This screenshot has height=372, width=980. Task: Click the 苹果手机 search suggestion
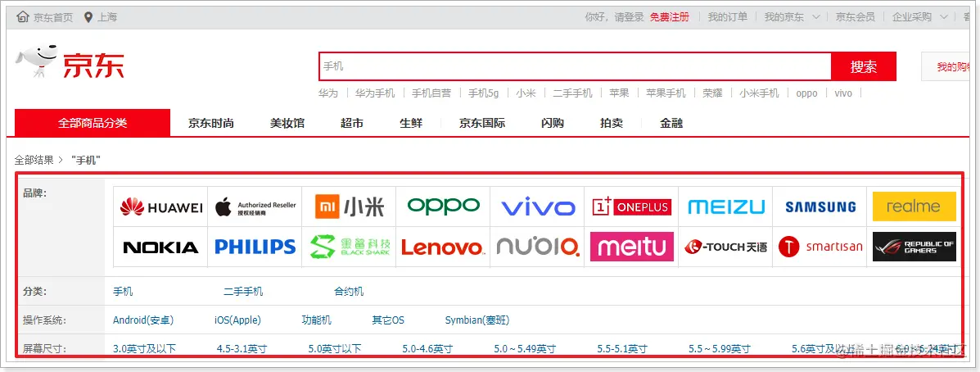[666, 93]
